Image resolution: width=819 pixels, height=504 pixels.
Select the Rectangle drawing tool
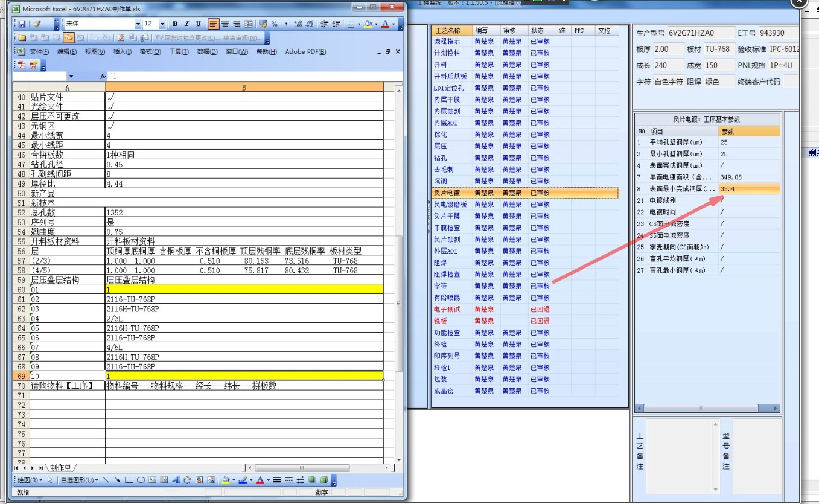pos(129,480)
